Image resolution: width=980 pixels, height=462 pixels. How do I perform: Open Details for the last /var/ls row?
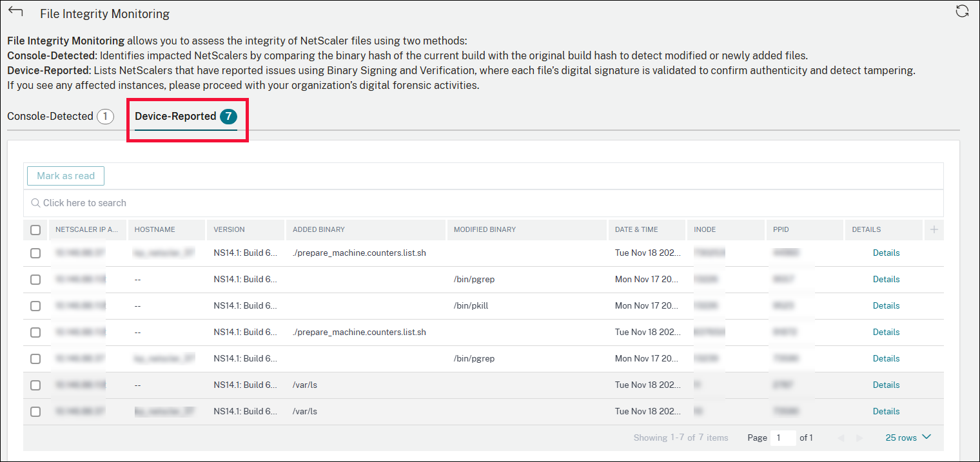(x=886, y=411)
